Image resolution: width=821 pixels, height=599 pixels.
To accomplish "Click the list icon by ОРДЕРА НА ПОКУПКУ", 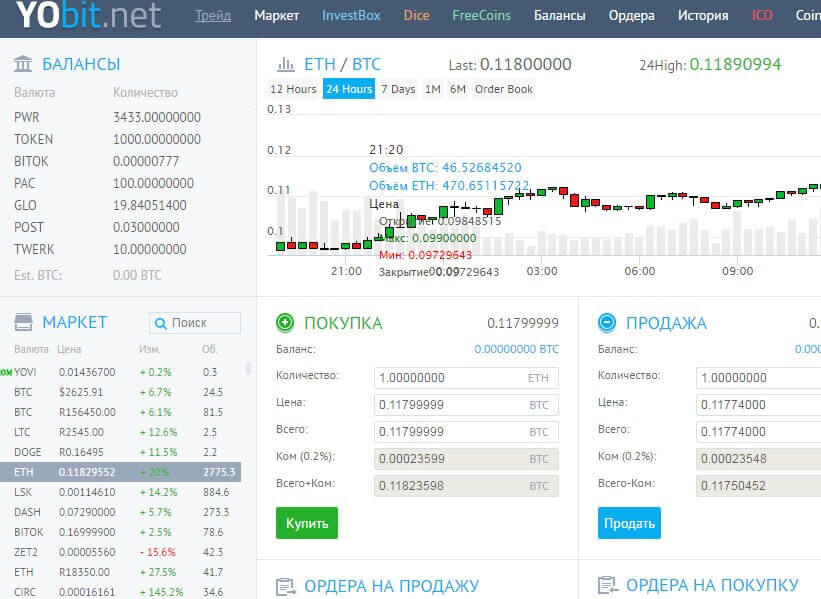I will pos(606,586).
